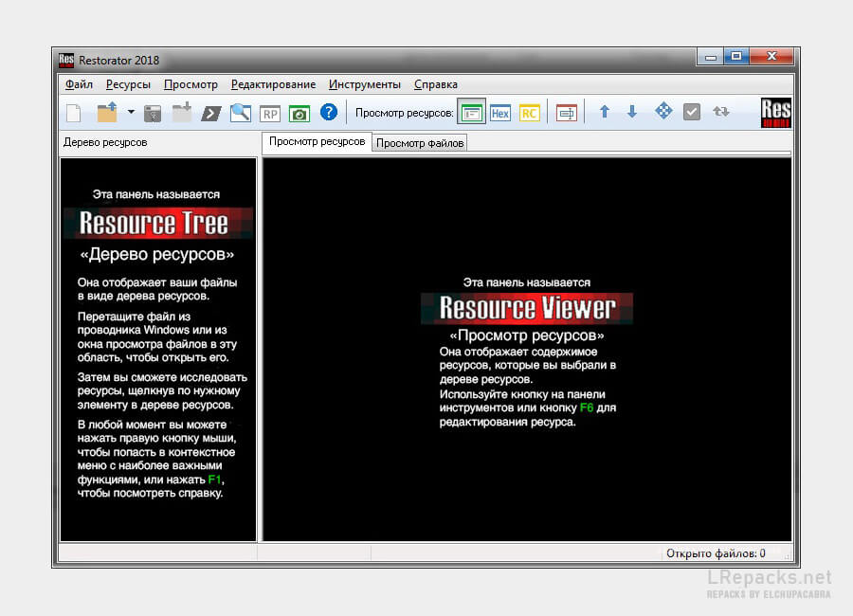Screen dimensions: 853x616
Task: Expand the Open file dropdown arrow
Action: coord(131,113)
